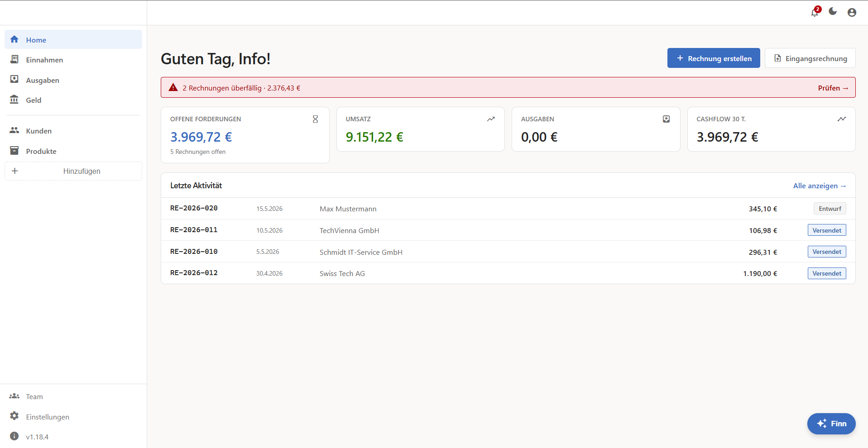Viewport: 868px width, 448px height.
Task: Click the Einstellungen gear icon
Action: point(14,416)
